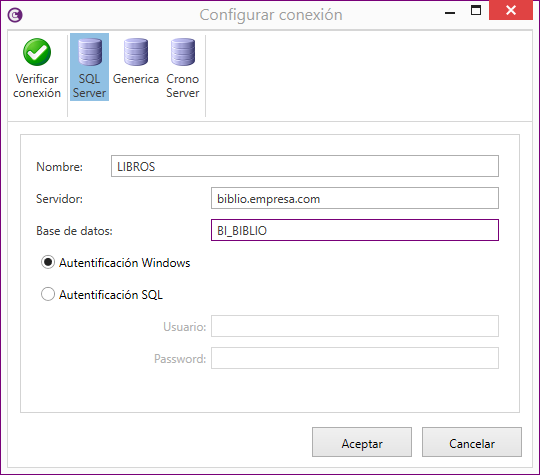Screen dimensions: 540x475
Task: Maximize the Configurar conexión window
Action: (x=476, y=10)
